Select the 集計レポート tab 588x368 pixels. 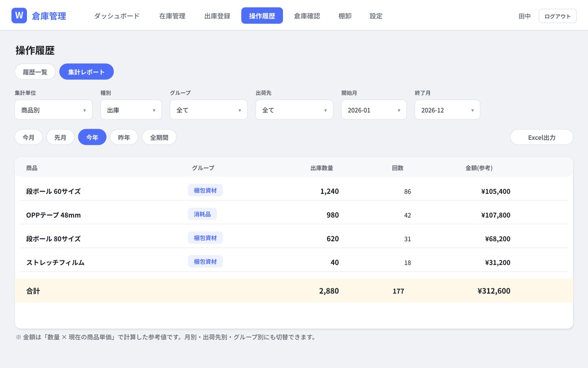coord(86,72)
